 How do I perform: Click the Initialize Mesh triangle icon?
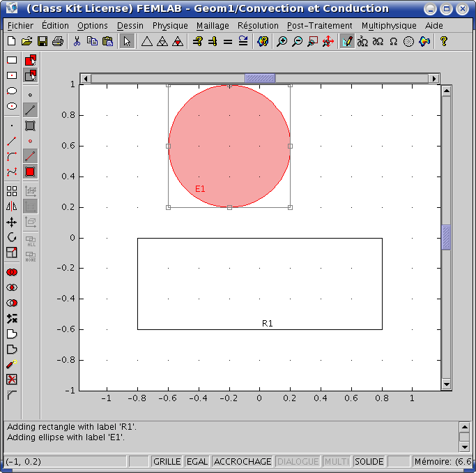(x=146, y=41)
